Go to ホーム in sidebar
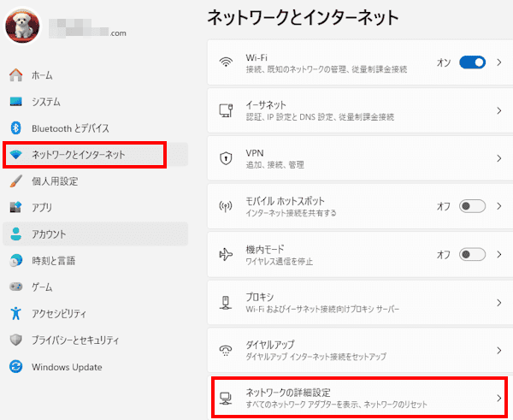 (42, 75)
